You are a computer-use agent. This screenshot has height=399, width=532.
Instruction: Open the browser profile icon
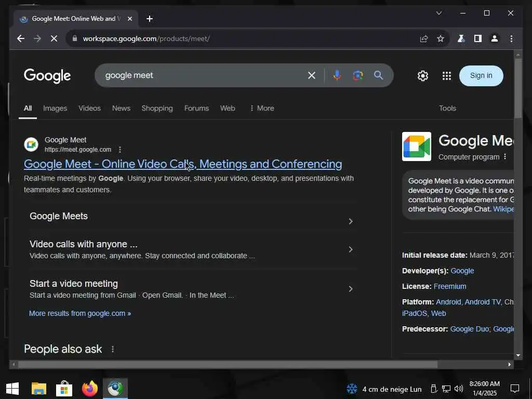495,38
